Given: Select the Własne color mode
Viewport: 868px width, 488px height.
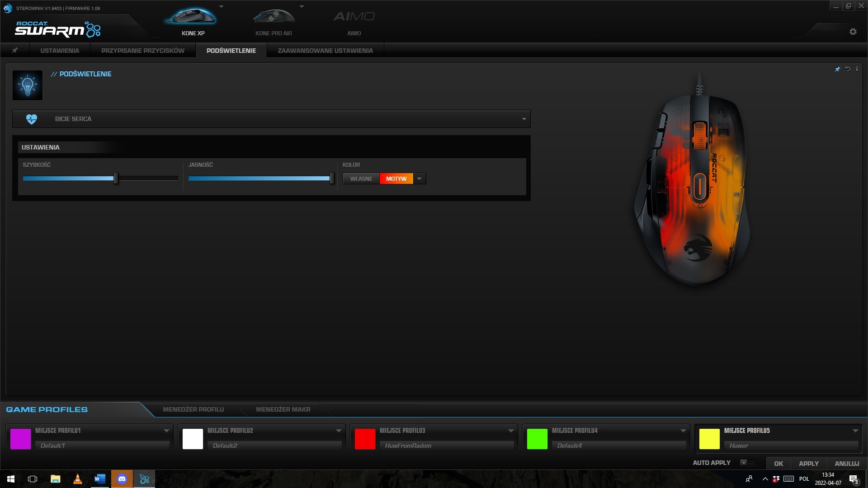Looking at the screenshot, I should point(361,179).
